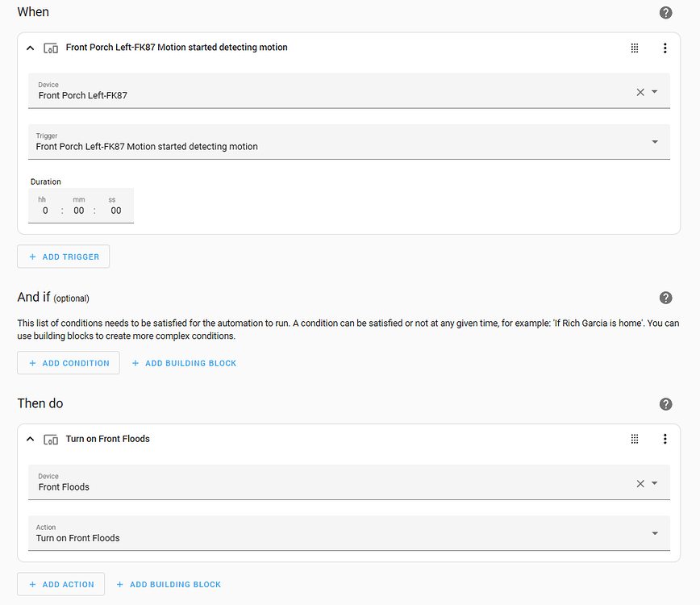This screenshot has width=700, height=605.
Task: Open help for the Then do section
Action: [665, 404]
